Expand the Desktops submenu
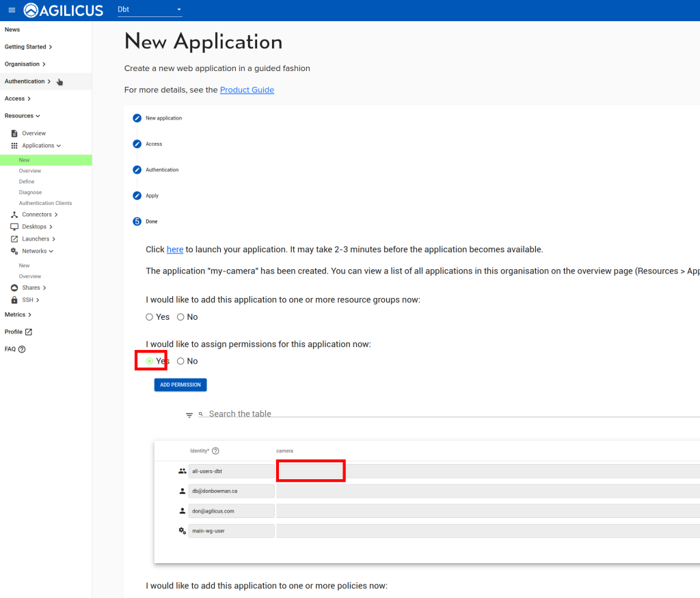Viewport: 700px width, 598px height. click(x=38, y=227)
